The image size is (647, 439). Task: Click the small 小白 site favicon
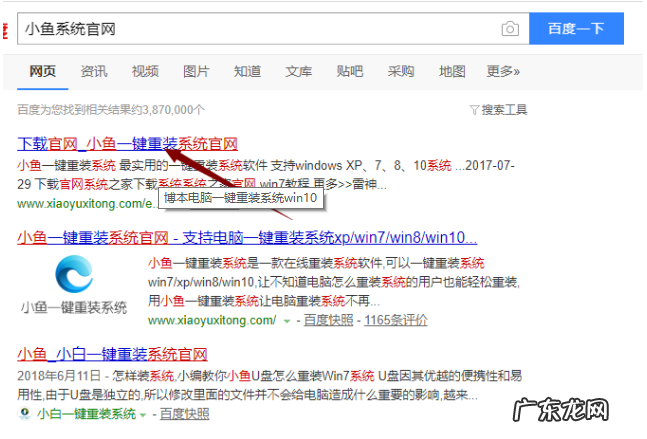coord(25,413)
